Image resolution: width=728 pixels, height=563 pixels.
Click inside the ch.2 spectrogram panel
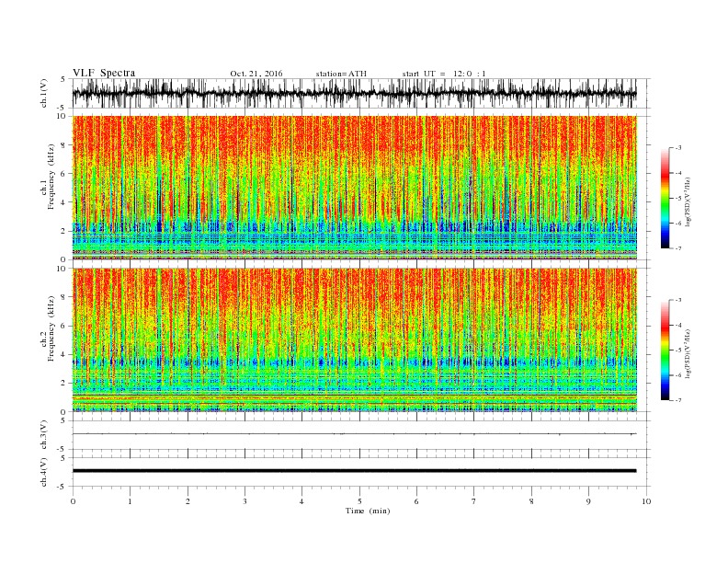point(354,339)
